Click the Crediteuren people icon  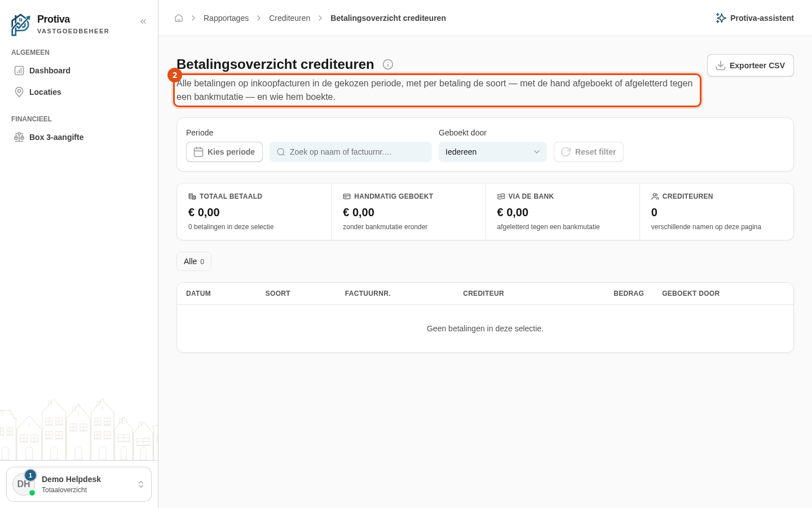[655, 196]
